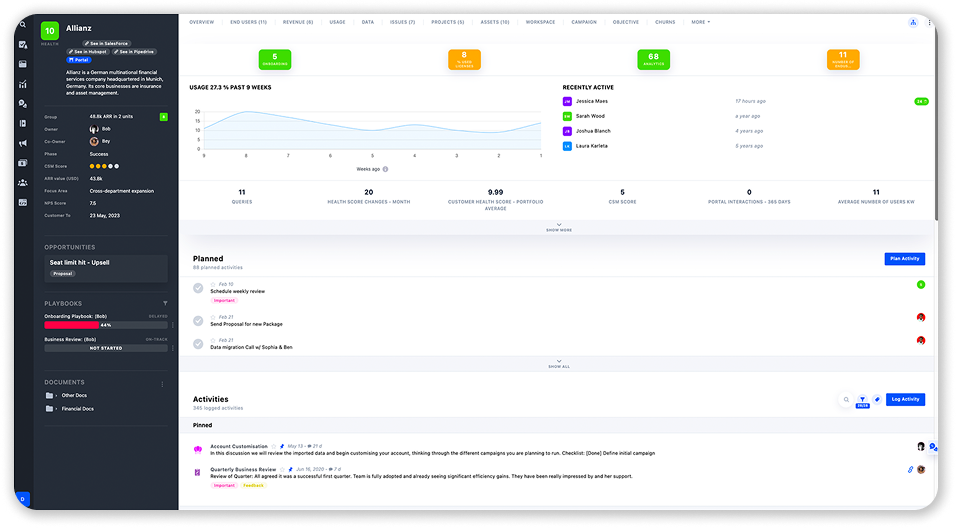Expand Show More under the metrics row
This screenshot has height=528, width=956.
(559, 227)
